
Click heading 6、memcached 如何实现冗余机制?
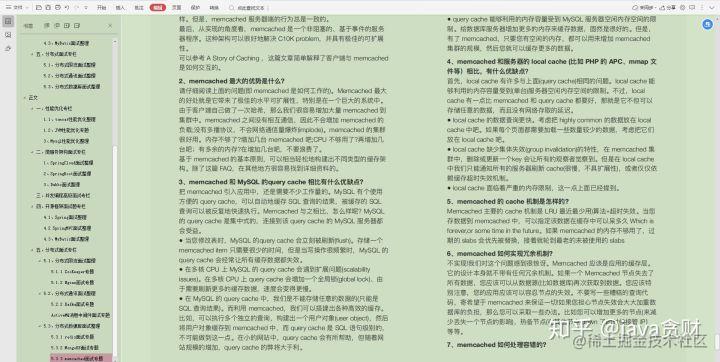pyautogui.click(x=500, y=253)
